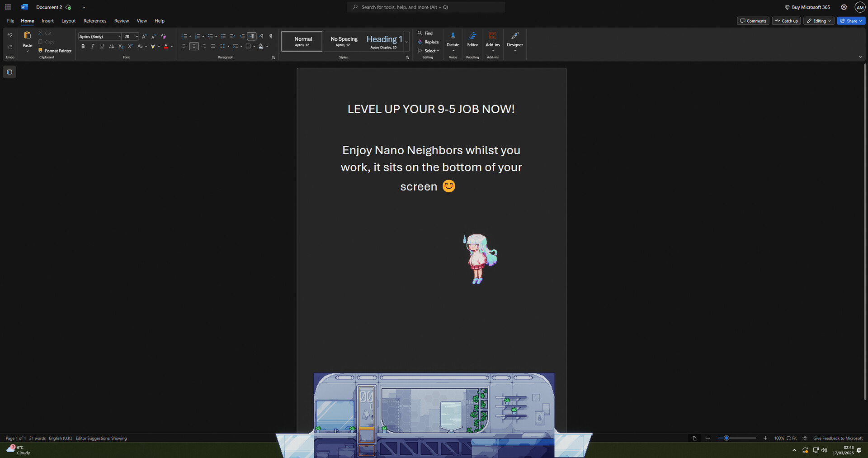Click the search tools and help box

click(426, 7)
